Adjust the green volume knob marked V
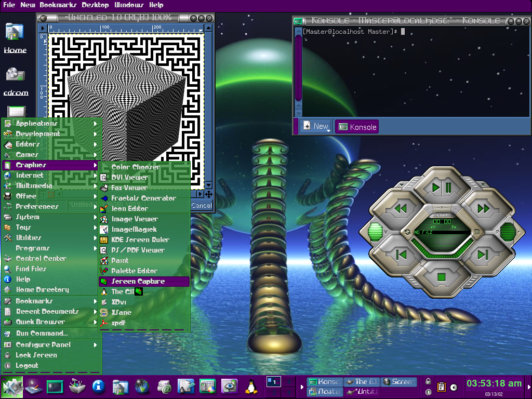The image size is (532, 399). click(x=375, y=232)
